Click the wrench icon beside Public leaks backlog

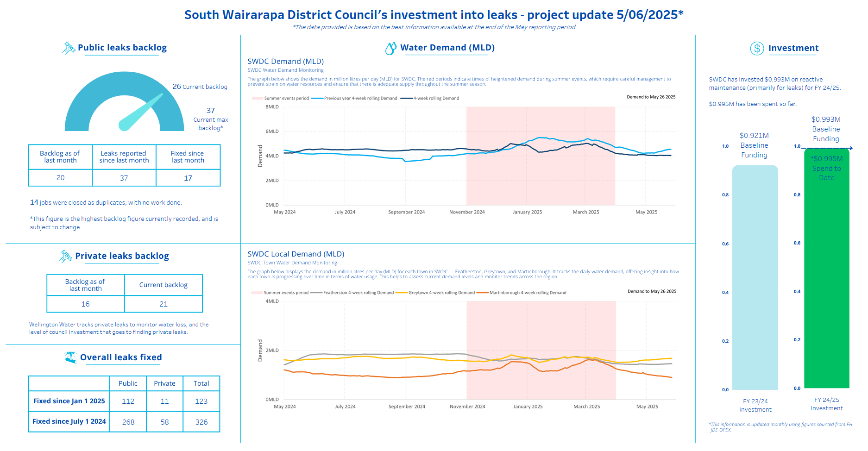coord(69,48)
